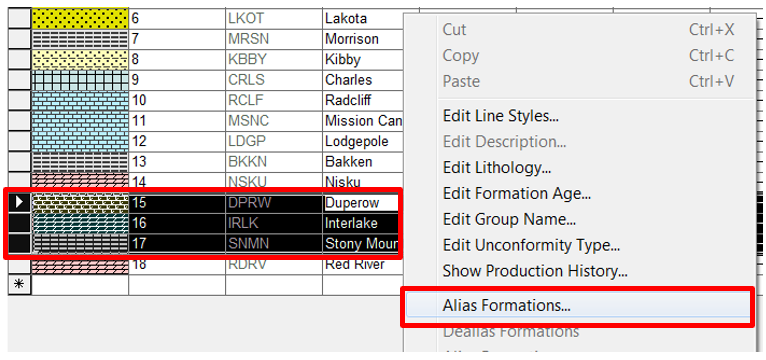Click the IRLK abbreviation cell
Screen dimensions: 766x360
coord(274,223)
